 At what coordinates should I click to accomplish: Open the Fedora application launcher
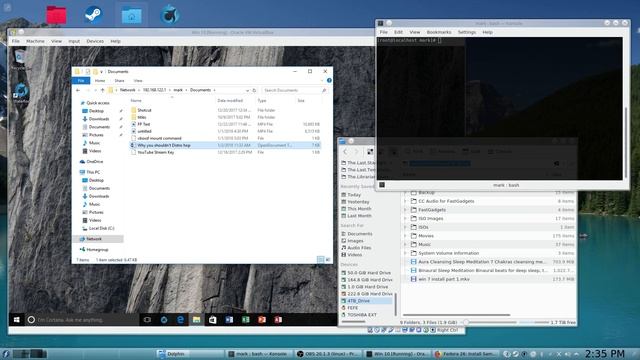[x=5, y=354]
